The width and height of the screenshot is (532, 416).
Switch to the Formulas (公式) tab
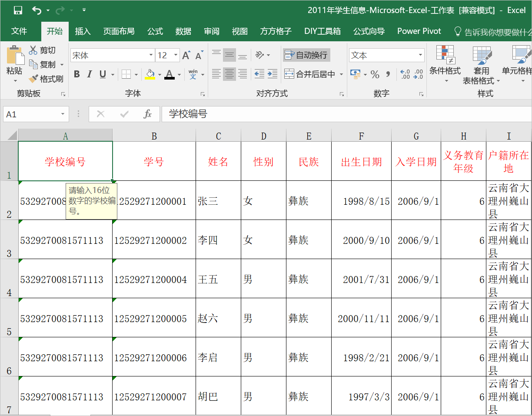(155, 31)
